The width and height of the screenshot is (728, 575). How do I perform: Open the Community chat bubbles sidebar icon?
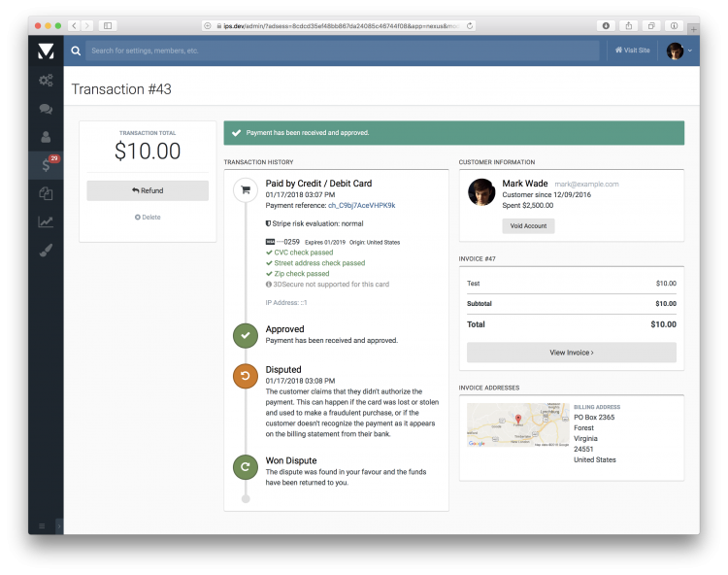[x=46, y=109]
